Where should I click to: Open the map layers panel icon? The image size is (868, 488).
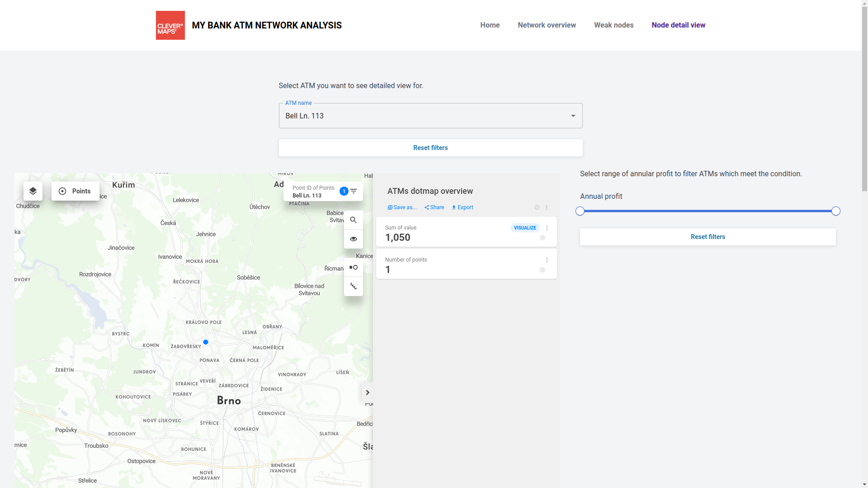tap(33, 191)
